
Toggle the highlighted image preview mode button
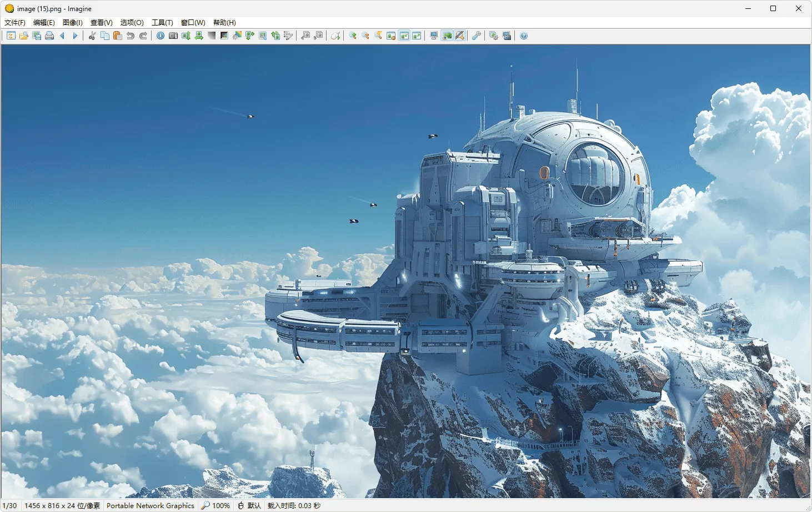[447, 36]
